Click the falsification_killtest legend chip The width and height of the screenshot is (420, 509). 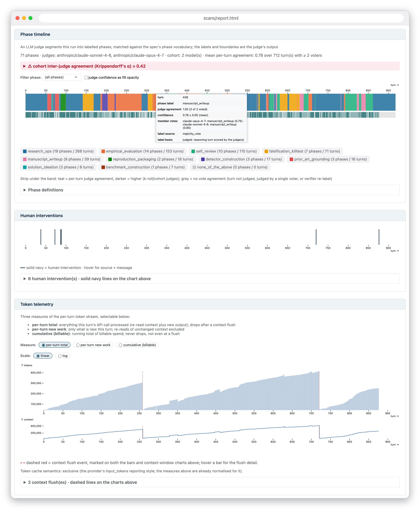(302, 151)
